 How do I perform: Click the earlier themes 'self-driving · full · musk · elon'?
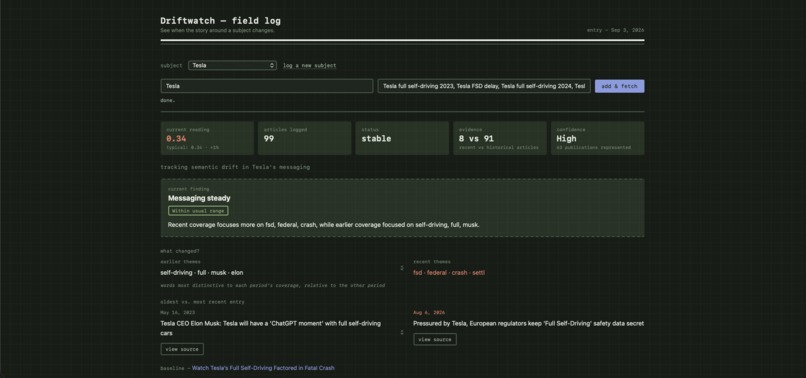pyautogui.click(x=202, y=273)
